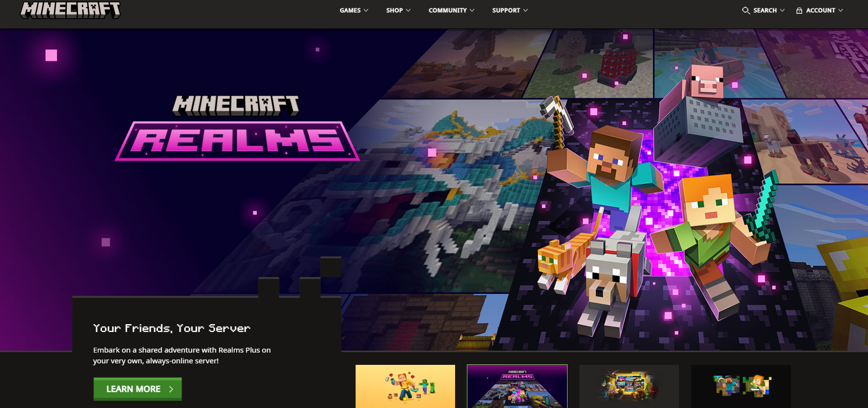The image size is (868, 408).
Task: Expand the Shop chevron arrow
Action: (x=408, y=10)
